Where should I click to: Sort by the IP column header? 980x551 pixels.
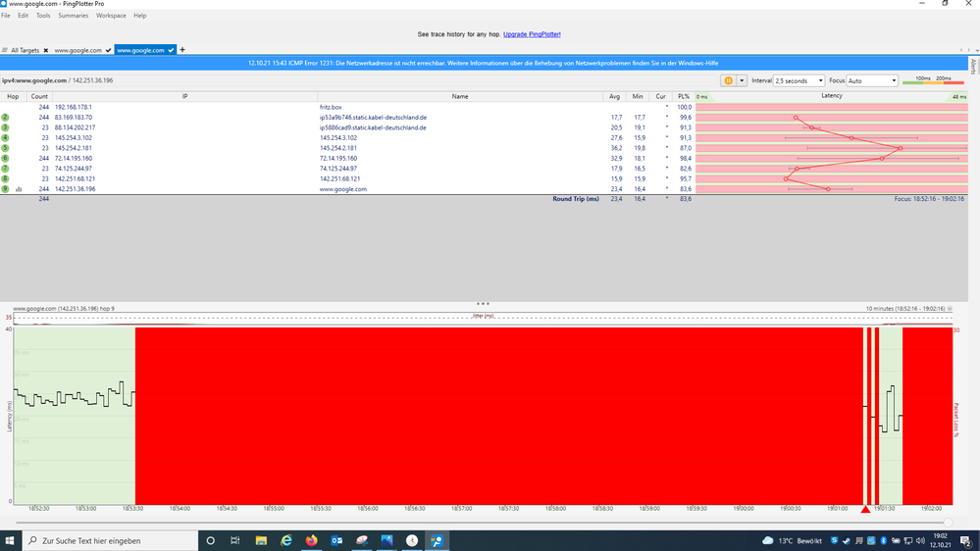[185, 96]
